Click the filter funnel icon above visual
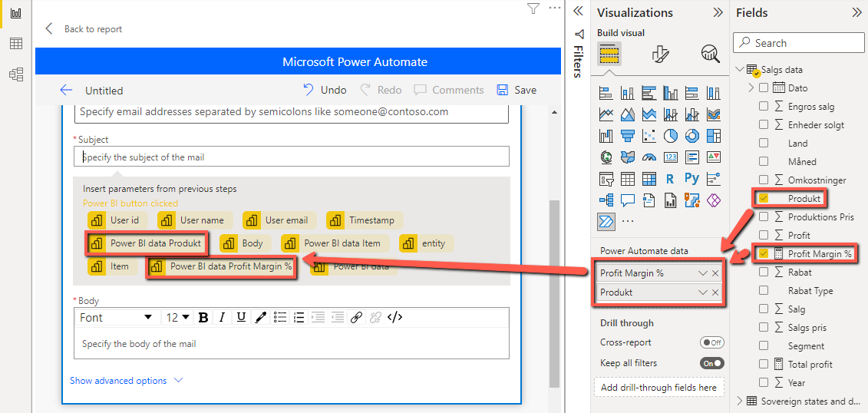Image resolution: width=868 pixels, height=413 pixels. pyautogui.click(x=533, y=8)
